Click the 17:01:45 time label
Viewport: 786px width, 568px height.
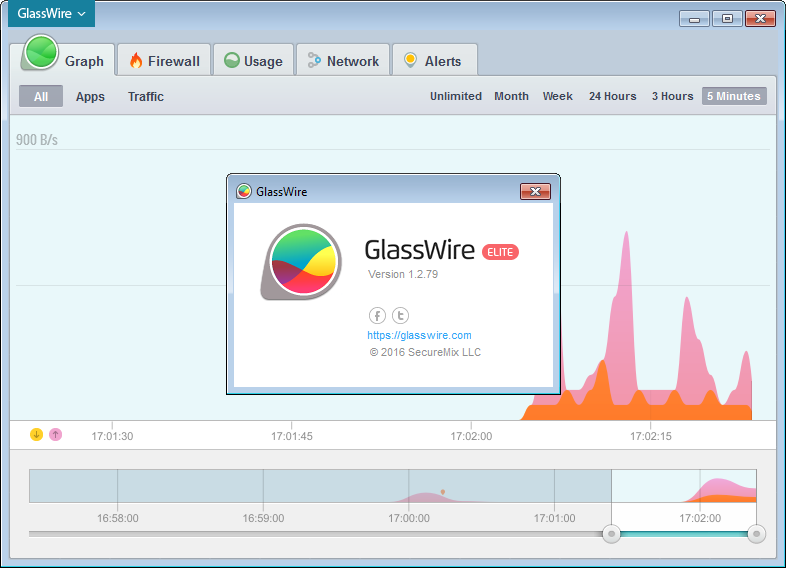pyautogui.click(x=292, y=436)
